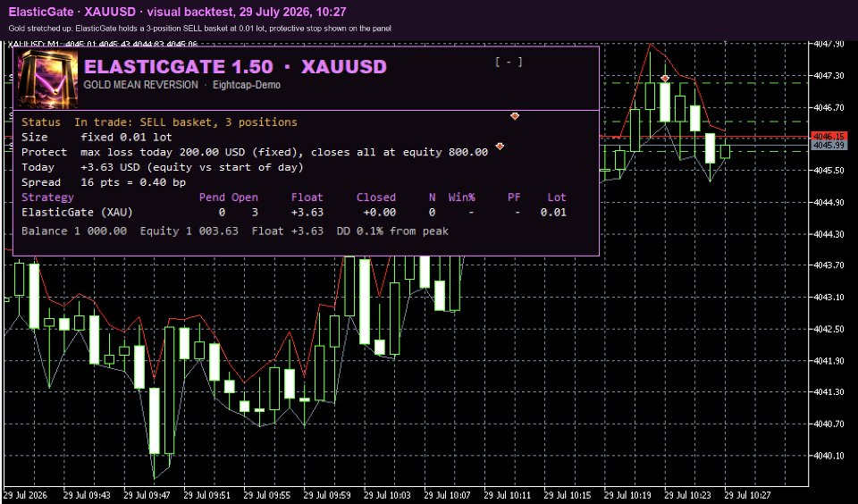Collapse the panel with the [ - ] button
Viewport: 858px width, 504px height.
pos(509,63)
